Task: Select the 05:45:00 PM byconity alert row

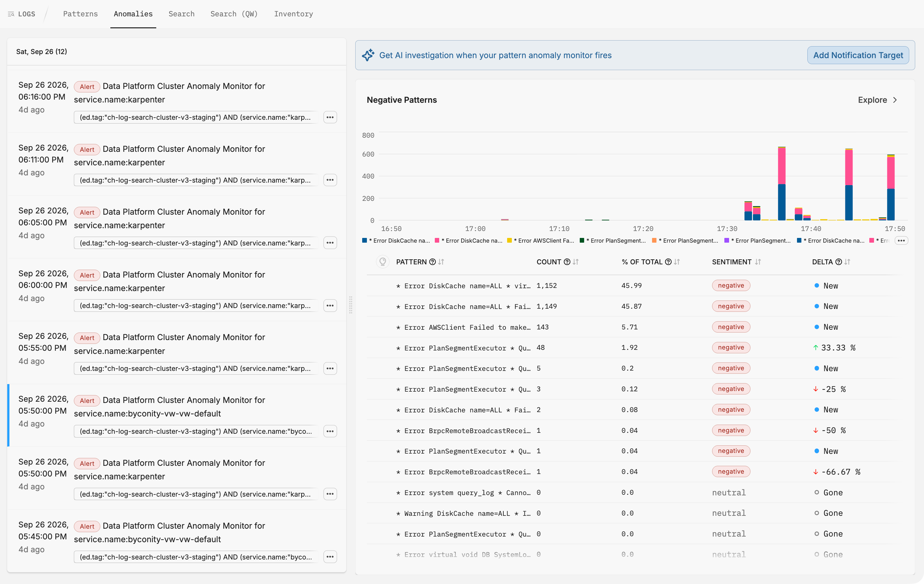Action: click(176, 541)
